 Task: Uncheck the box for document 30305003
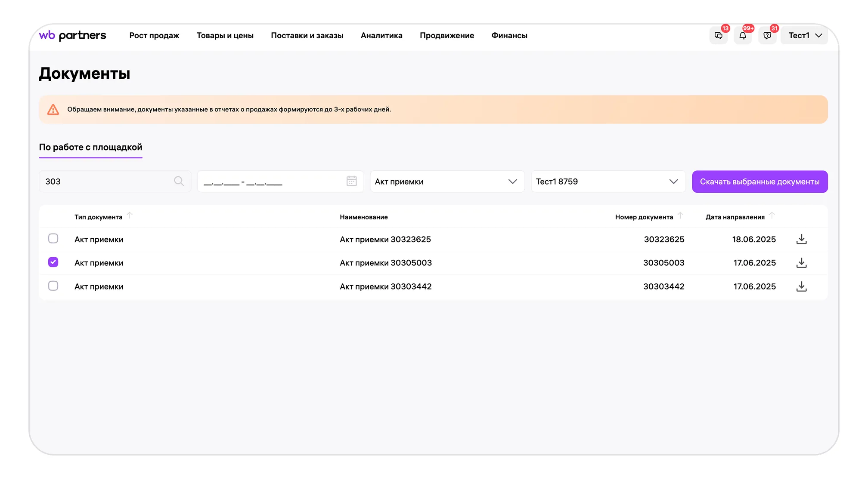click(53, 262)
